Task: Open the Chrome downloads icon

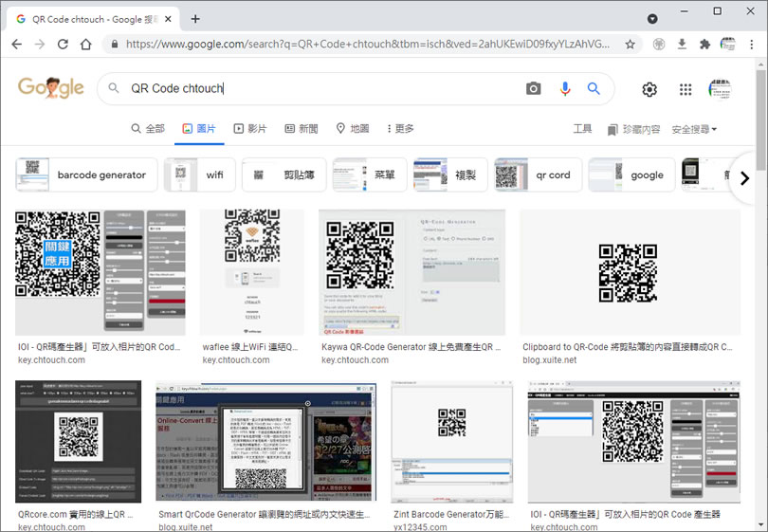Action: [682, 45]
